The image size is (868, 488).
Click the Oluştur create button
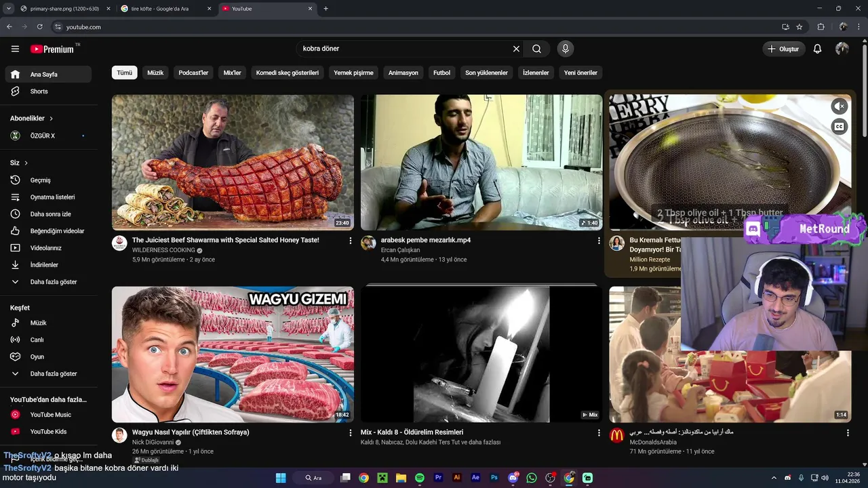tap(783, 49)
